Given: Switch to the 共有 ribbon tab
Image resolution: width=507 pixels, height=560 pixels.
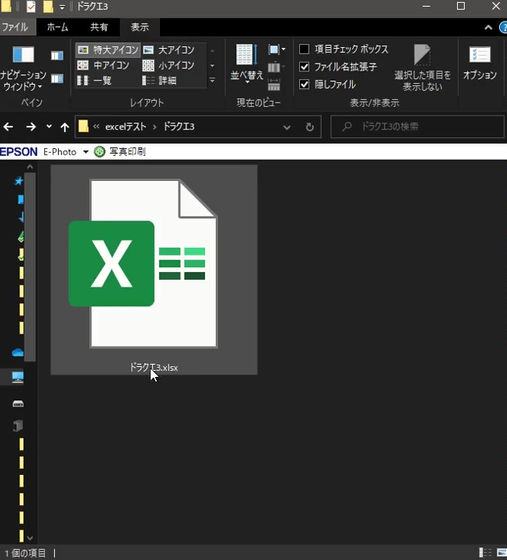Looking at the screenshot, I should [99, 27].
